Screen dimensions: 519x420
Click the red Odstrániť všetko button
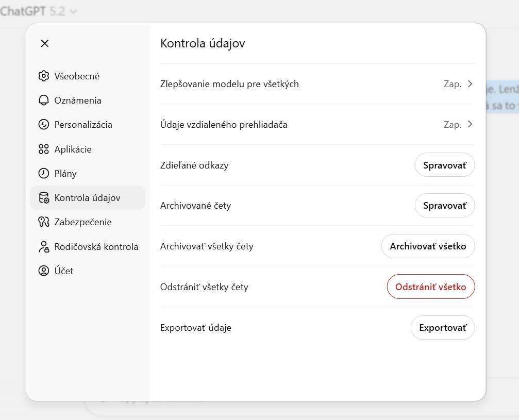pos(431,287)
